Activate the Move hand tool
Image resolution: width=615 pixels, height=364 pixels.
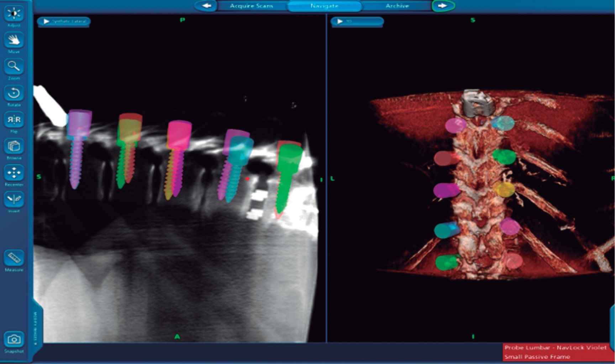point(14,40)
